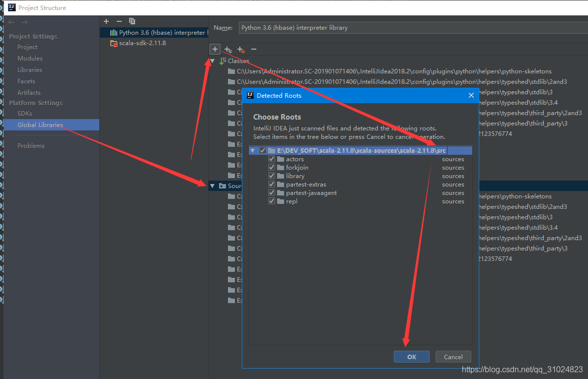The width and height of the screenshot is (588, 379).
Task: Collapse the scala-2.11.8 src root node
Action: (x=253, y=150)
